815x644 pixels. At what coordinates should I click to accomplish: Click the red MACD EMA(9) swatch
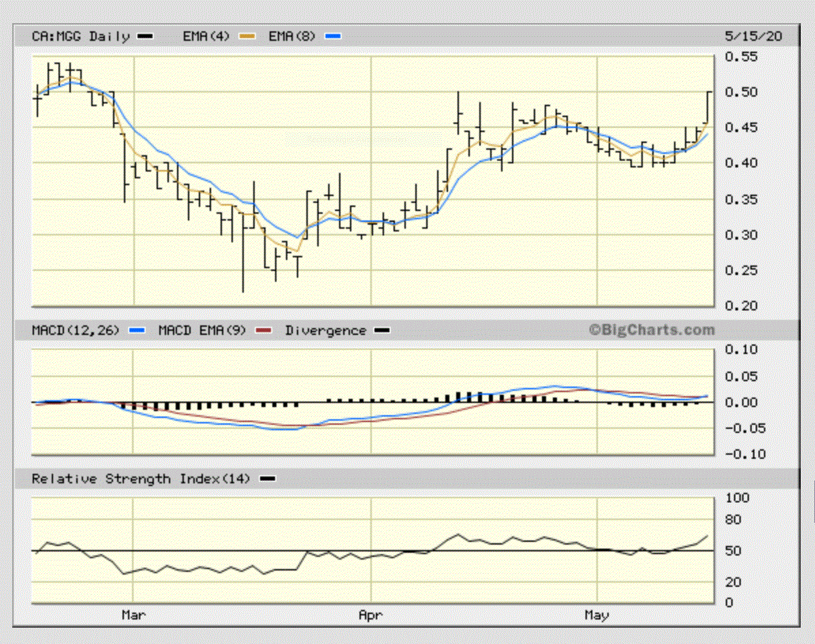(264, 330)
